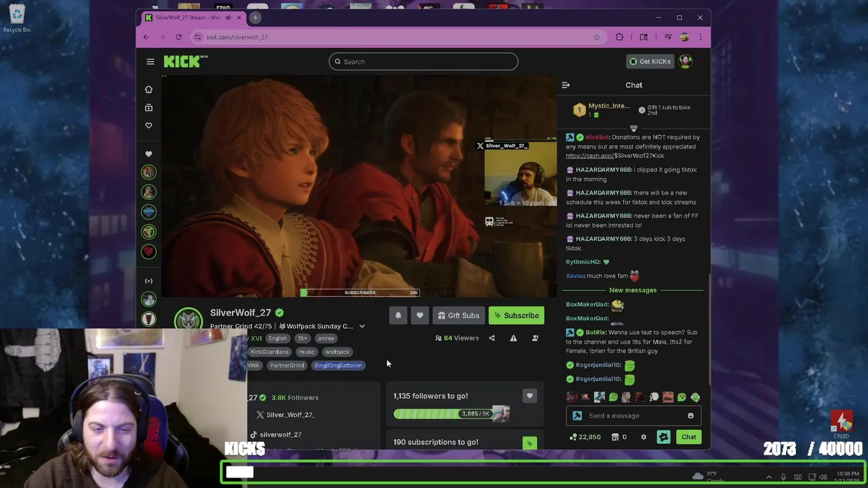Open the Browse icon in sidebar

pos(149,108)
